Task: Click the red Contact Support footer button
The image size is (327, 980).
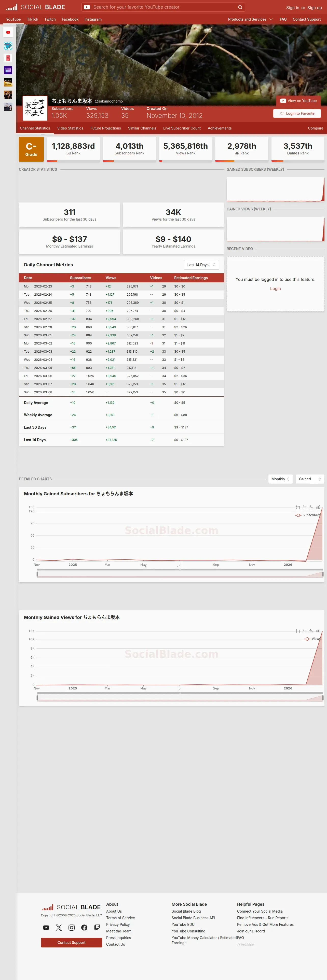Action: (x=72, y=942)
